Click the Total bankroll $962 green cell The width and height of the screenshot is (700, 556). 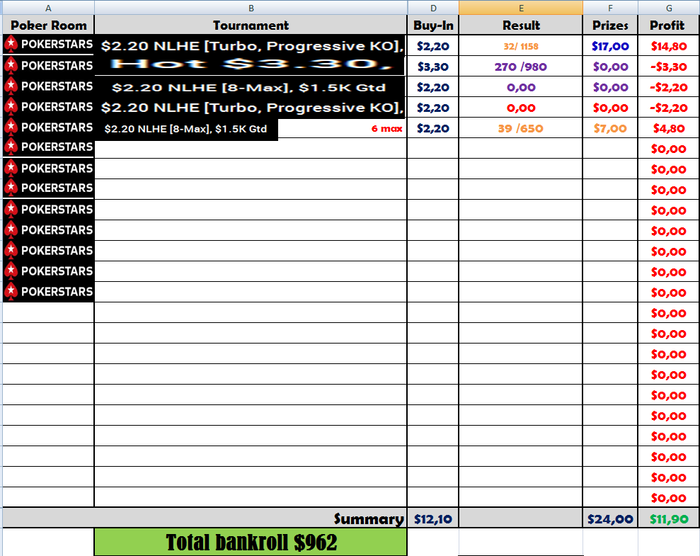pyautogui.click(x=251, y=542)
